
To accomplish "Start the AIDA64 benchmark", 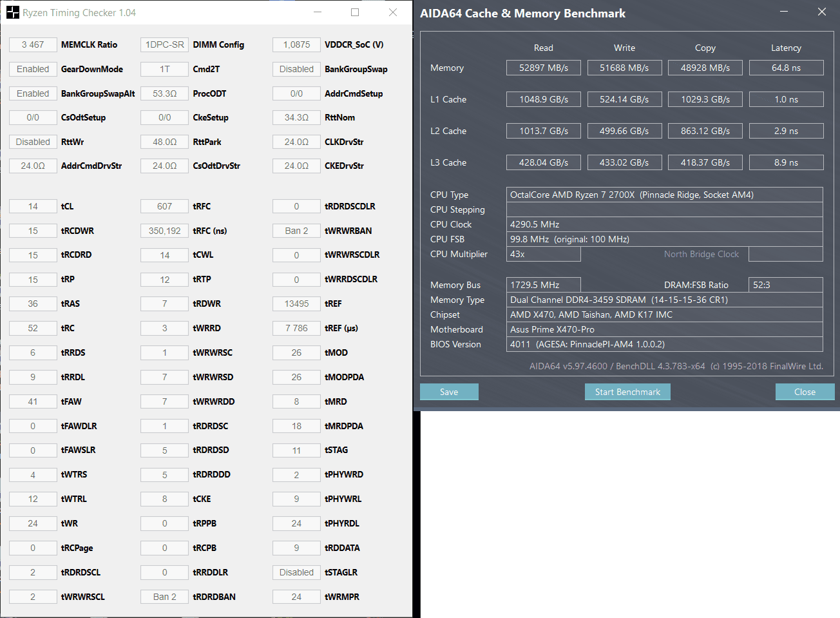I will 627,392.
